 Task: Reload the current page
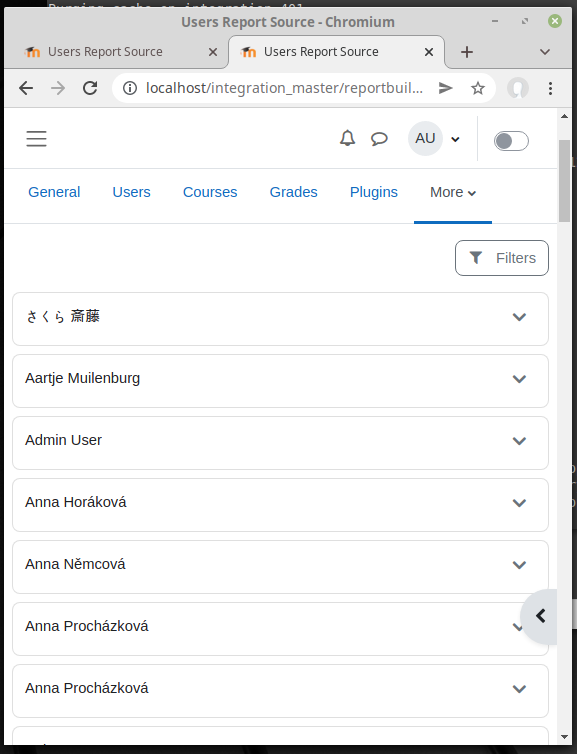point(90,88)
